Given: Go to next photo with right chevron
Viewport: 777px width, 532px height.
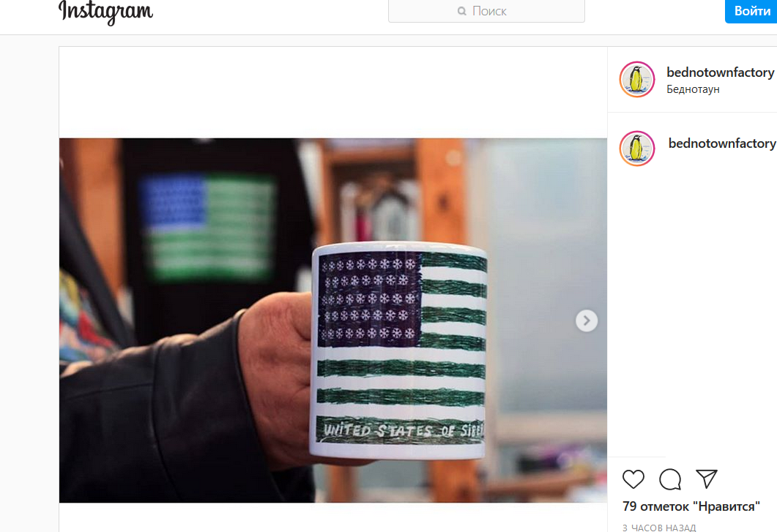Looking at the screenshot, I should [x=586, y=321].
